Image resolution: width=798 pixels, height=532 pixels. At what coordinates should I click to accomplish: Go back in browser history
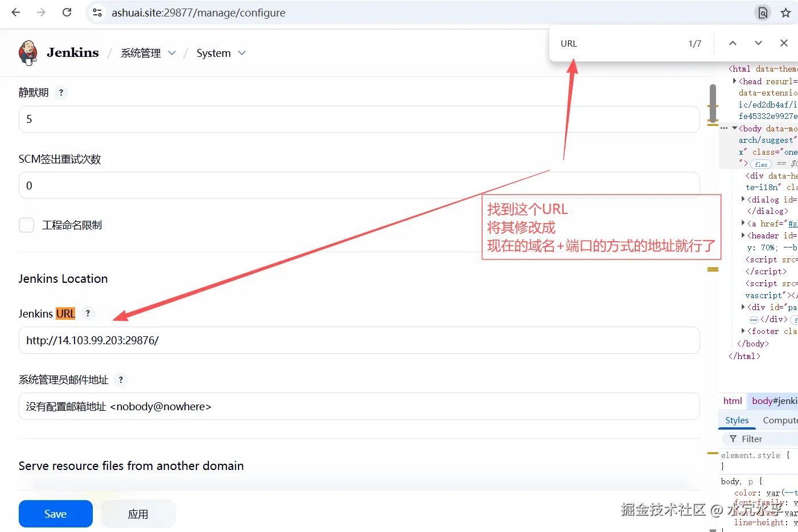click(16, 13)
